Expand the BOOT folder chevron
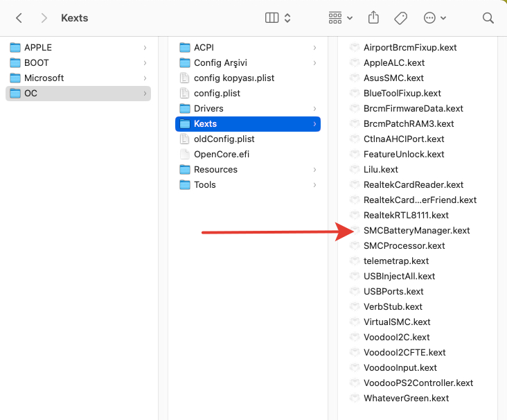The image size is (507, 420). pyautogui.click(x=145, y=63)
